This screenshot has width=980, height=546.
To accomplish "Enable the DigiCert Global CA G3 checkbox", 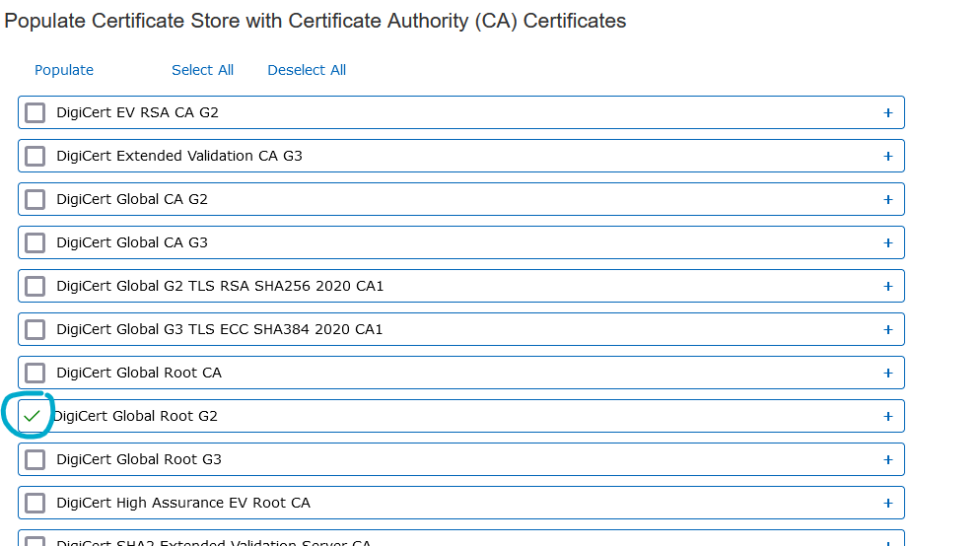I will (35, 242).
